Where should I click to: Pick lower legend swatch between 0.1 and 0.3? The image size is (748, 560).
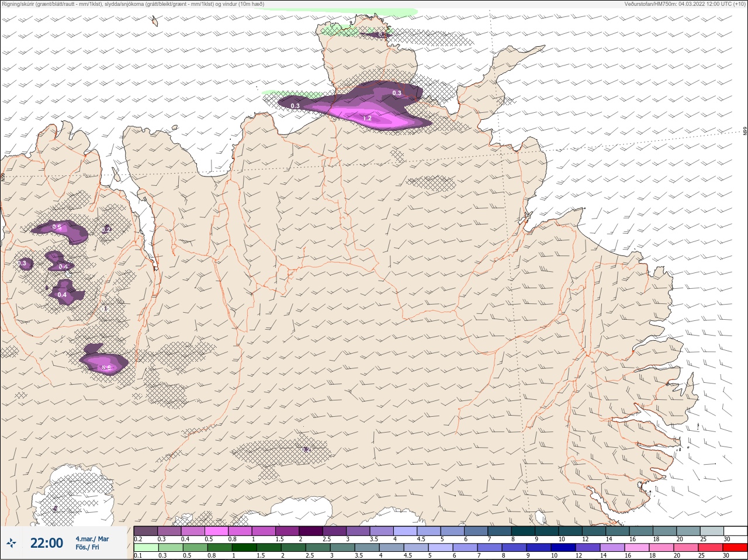click(146, 548)
